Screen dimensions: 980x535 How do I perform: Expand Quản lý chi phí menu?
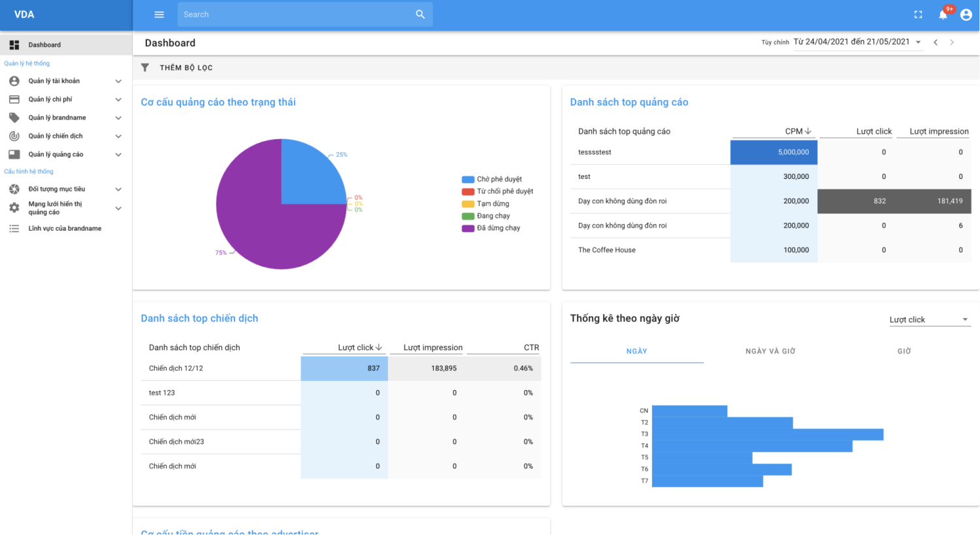[118, 99]
